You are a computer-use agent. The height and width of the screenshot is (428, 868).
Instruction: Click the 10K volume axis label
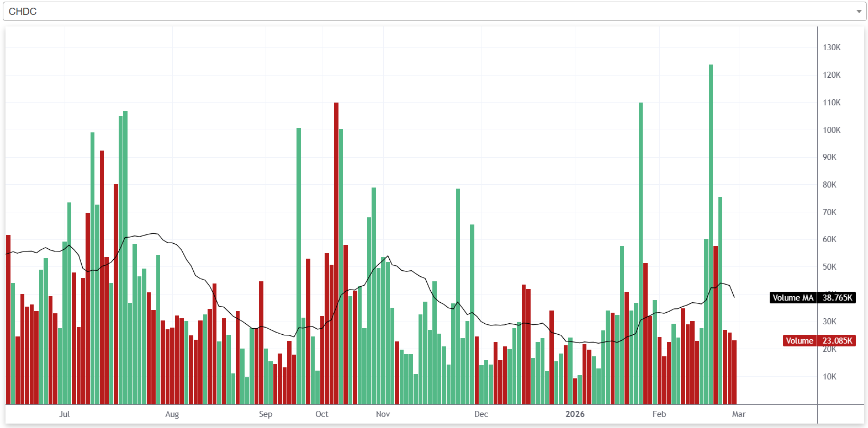(x=829, y=377)
